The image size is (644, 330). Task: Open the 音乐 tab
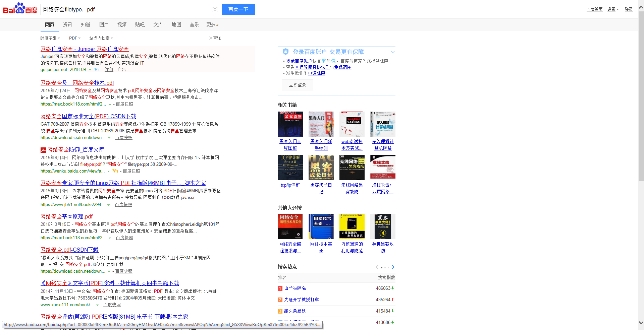point(194,24)
